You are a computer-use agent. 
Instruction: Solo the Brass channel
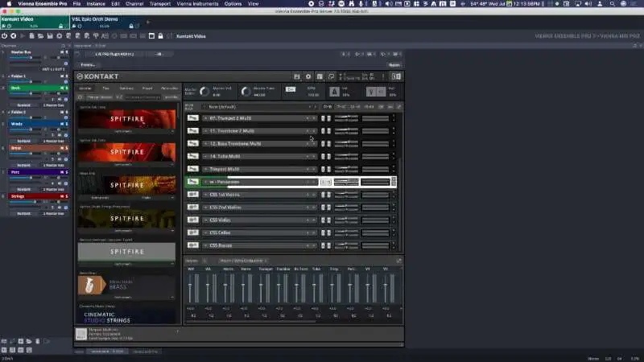coord(67,148)
